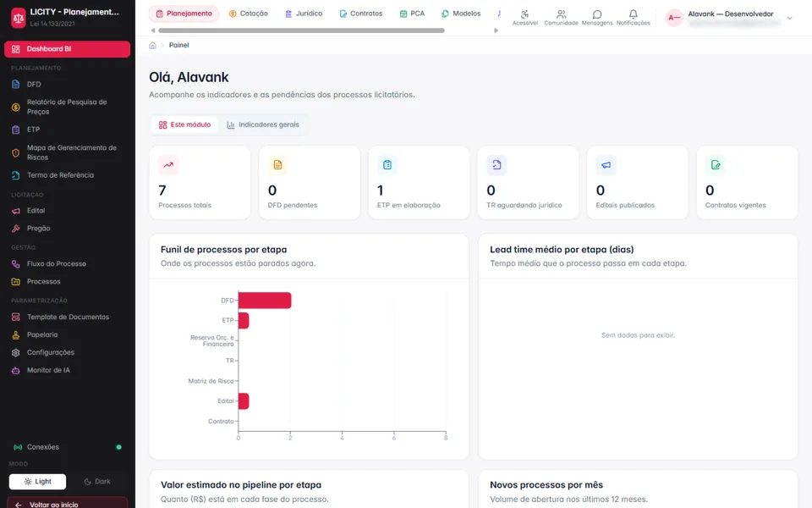Select the PCA module tab
Image resolution: width=812 pixels, height=508 pixels.
pyautogui.click(x=412, y=14)
